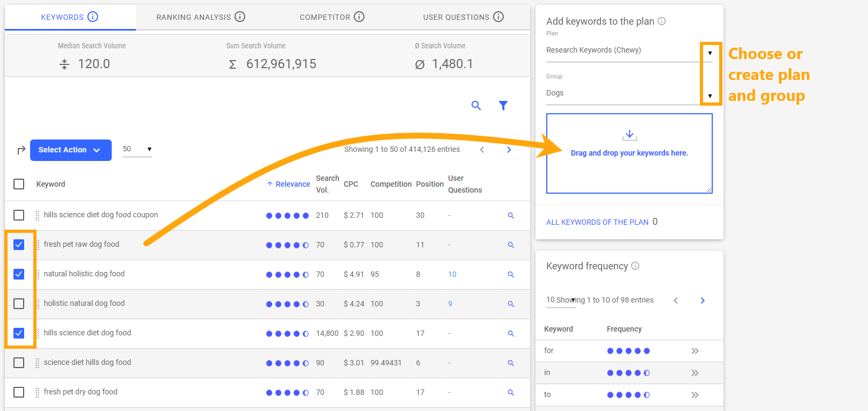
Task: Sort table by Keyword column header
Action: point(50,184)
